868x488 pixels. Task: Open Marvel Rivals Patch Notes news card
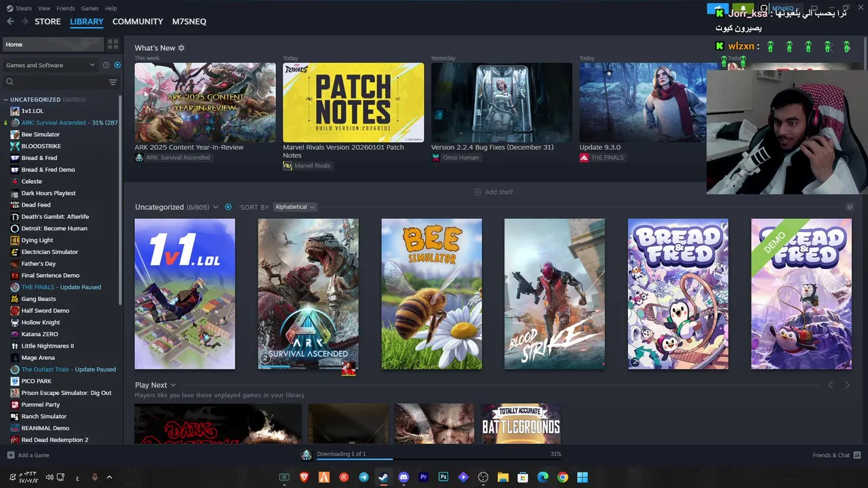click(x=353, y=102)
